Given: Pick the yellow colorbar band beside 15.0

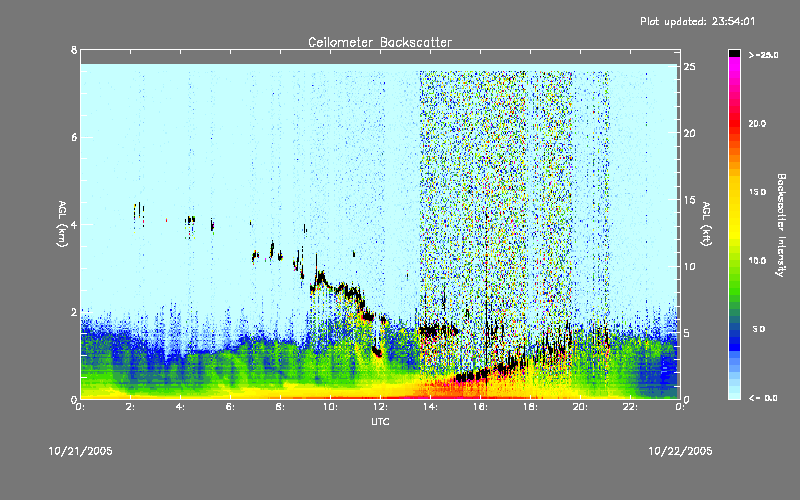Looking at the screenshot, I should pyautogui.click(x=734, y=192).
